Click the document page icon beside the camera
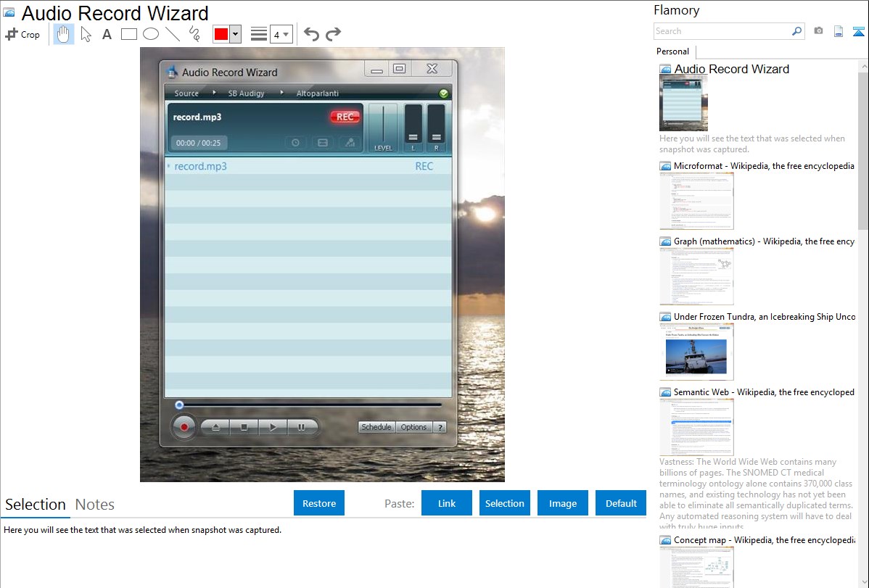The image size is (869, 588). coord(839,31)
